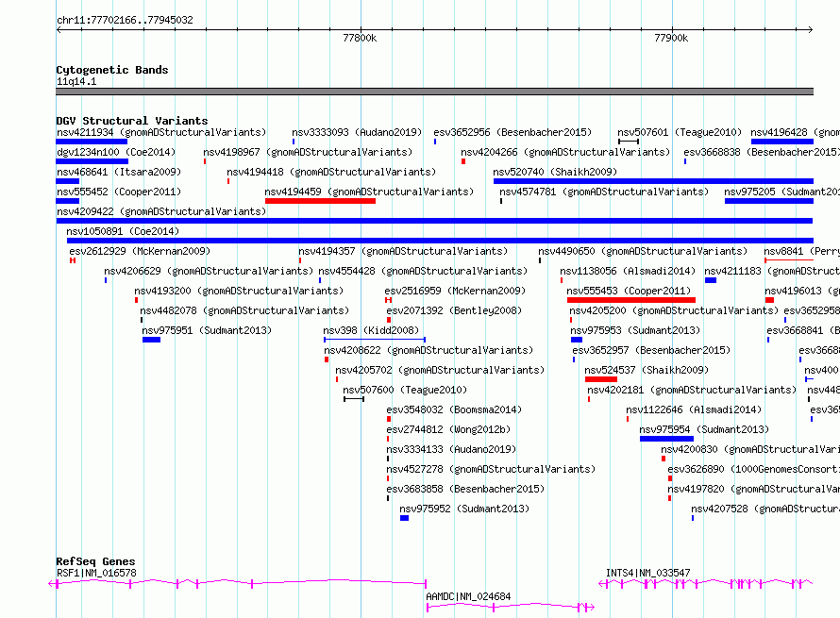The height and width of the screenshot is (618, 840).
Task: Click the 77900k ruler label
Action: pyautogui.click(x=671, y=38)
